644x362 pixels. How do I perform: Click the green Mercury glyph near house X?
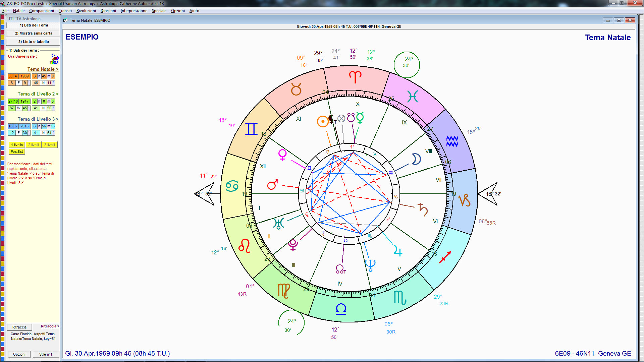[x=360, y=118]
